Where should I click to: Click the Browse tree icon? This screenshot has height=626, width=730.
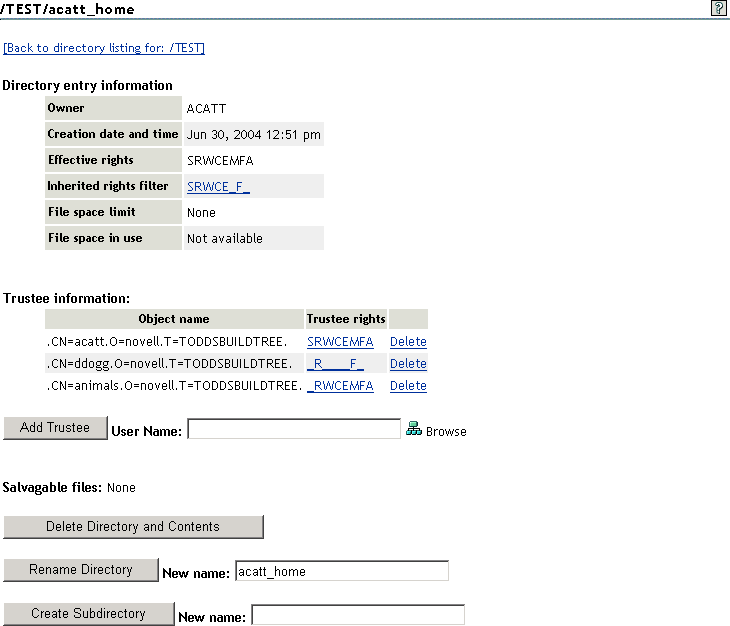click(414, 429)
